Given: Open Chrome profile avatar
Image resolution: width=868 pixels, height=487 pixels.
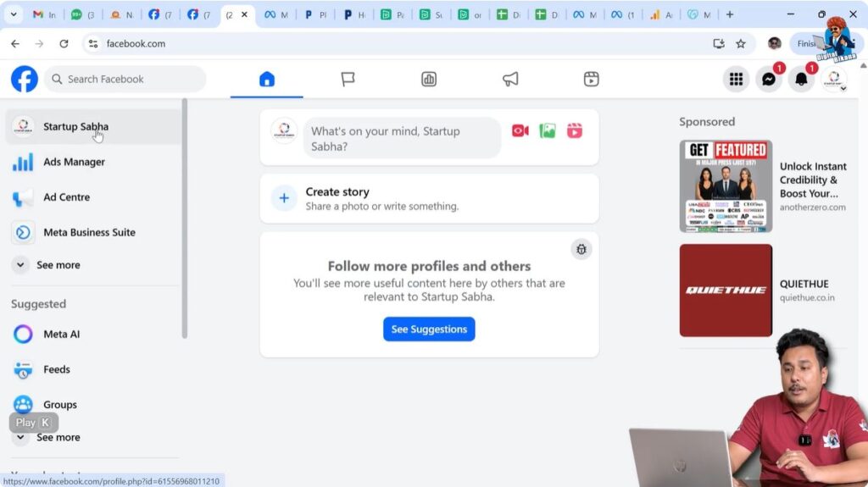Looking at the screenshot, I should click(x=775, y=44).
